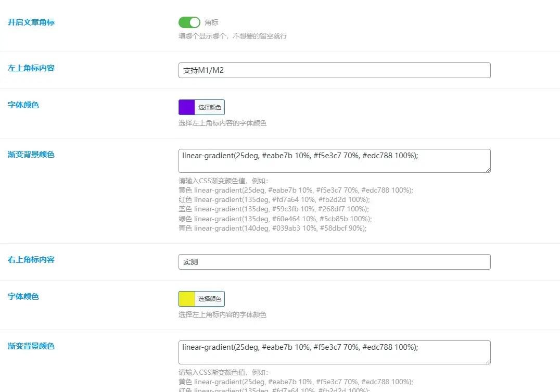Click the 绿色 linear-gradient example line
Viewport: 560px width, 392px height.
point(275,219)
